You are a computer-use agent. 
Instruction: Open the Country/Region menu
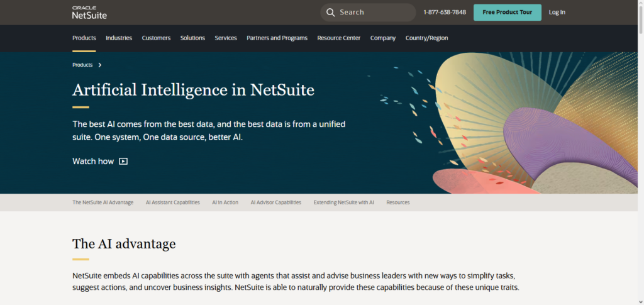point(427,38)
